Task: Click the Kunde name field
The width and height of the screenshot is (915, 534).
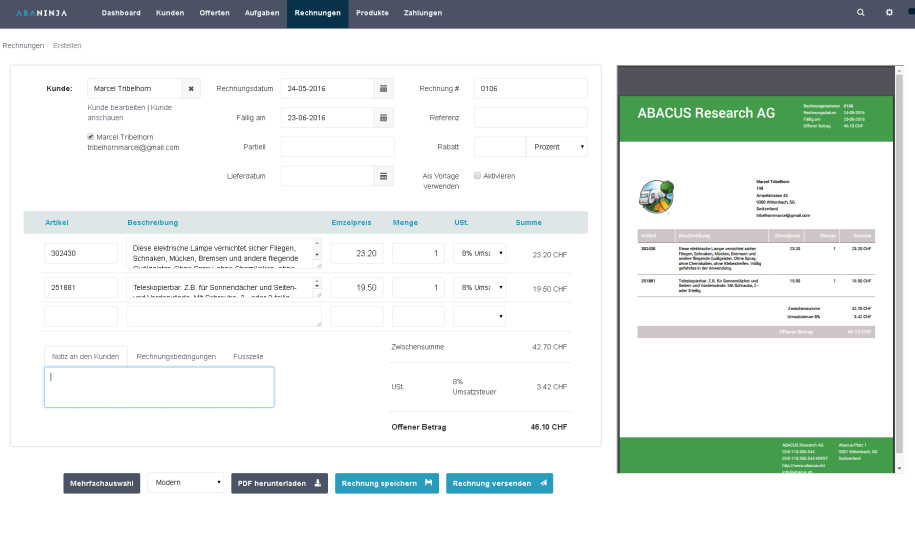Action: (x=135, y=89)
